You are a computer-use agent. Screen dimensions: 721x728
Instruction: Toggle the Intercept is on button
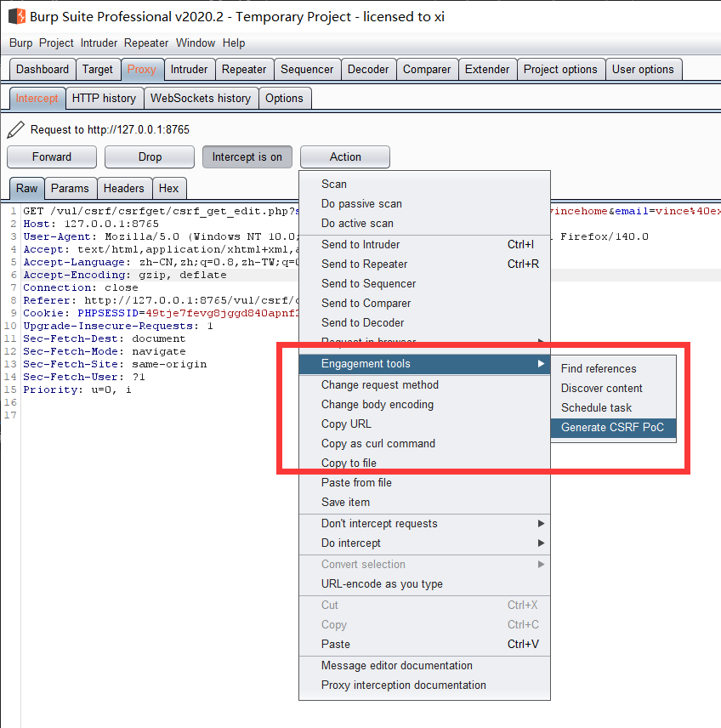[x=247, y=157]
